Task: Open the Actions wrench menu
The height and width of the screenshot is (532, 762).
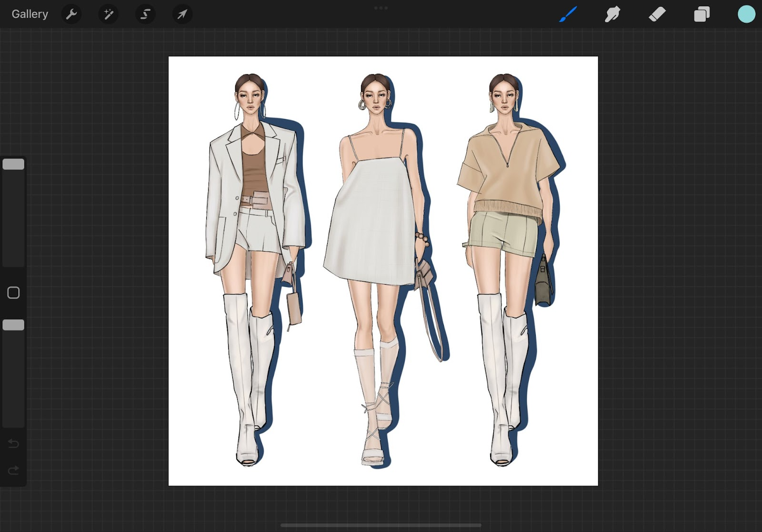Action: click(x=71, y=14)
